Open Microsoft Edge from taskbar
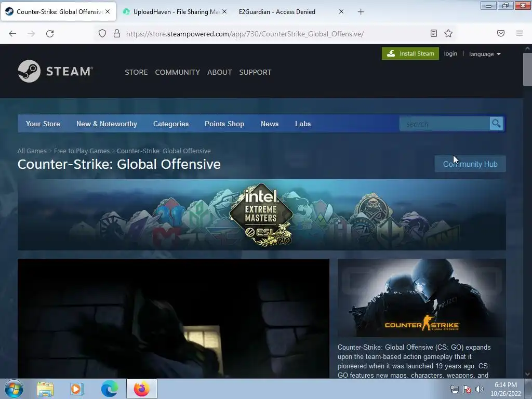The width and height of the screenshot is (532, 399). [x=110, y=389]
